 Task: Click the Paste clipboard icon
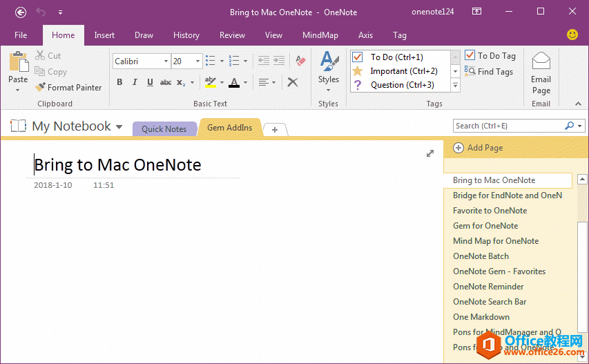(x=19, y=62)
